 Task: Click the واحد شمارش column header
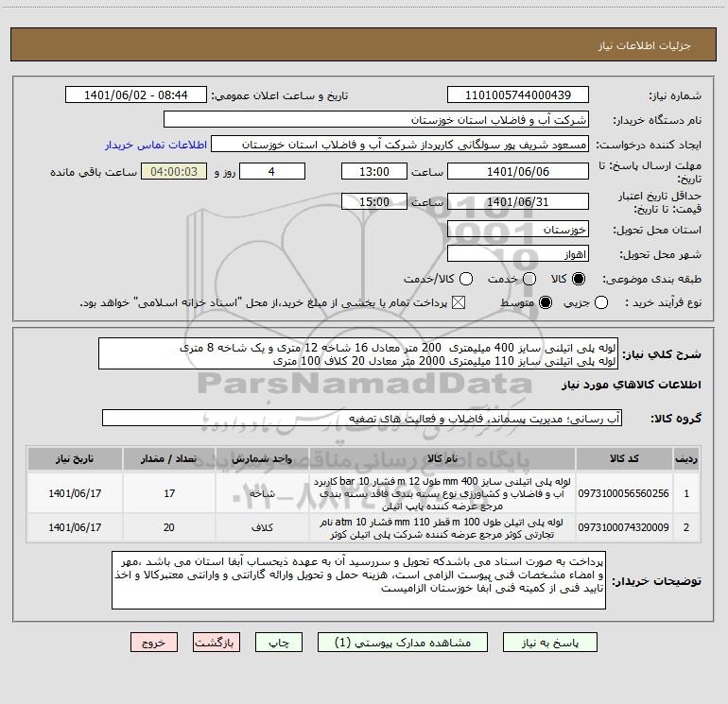[x=262, y=458]
